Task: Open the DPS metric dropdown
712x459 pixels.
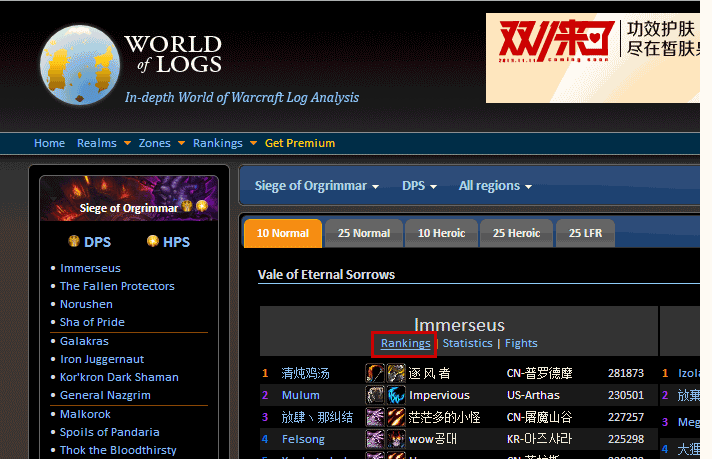Action: [x=419, y=186]
